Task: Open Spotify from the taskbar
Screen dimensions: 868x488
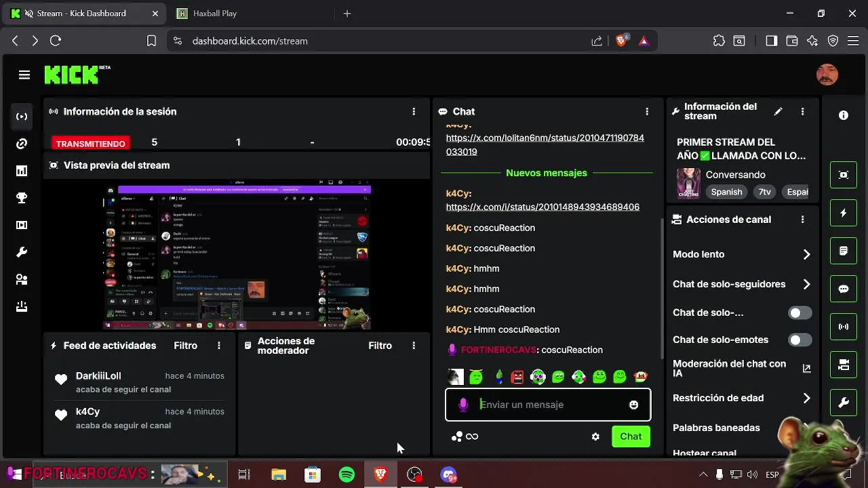Action: tap(347, 474)
